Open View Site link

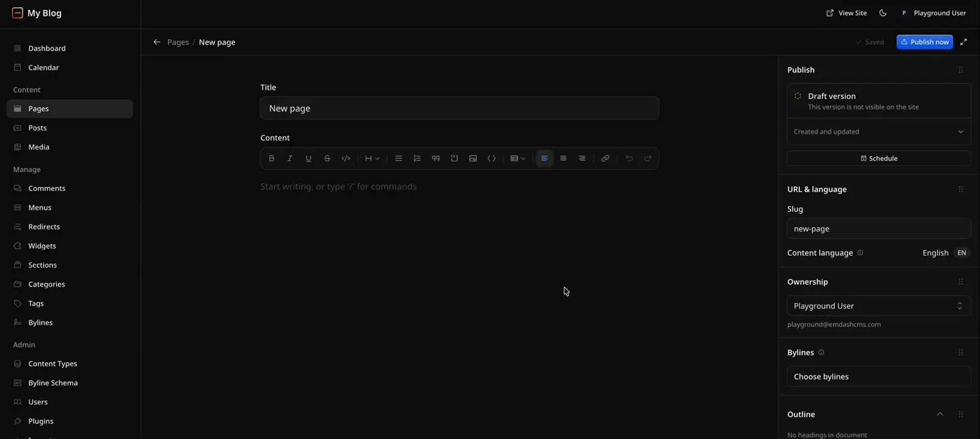pos(846,13)
